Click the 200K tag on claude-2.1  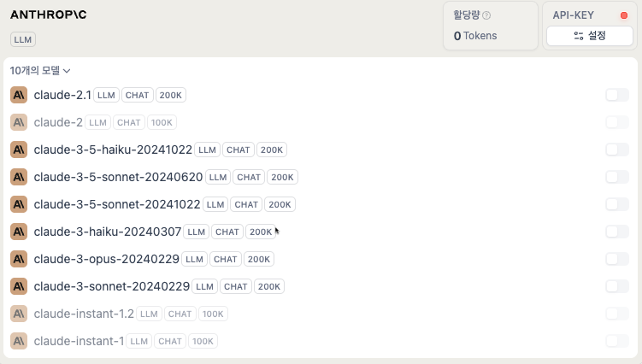[171, 95]
